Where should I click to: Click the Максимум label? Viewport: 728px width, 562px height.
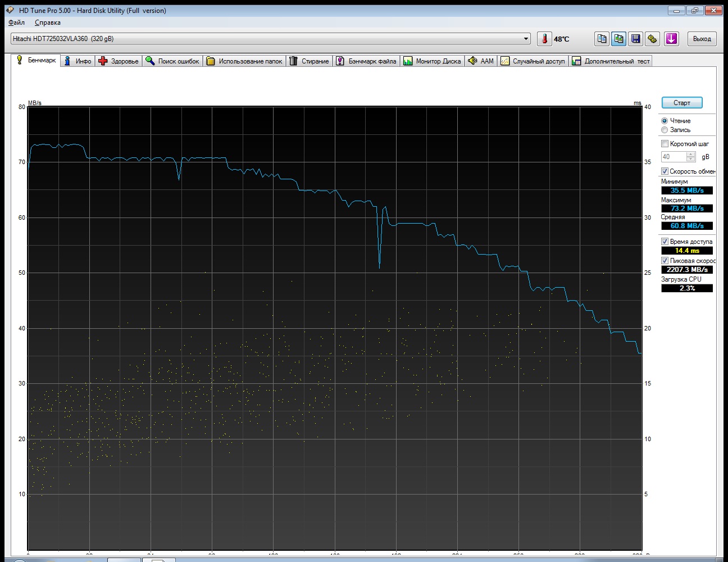[676, 200]
